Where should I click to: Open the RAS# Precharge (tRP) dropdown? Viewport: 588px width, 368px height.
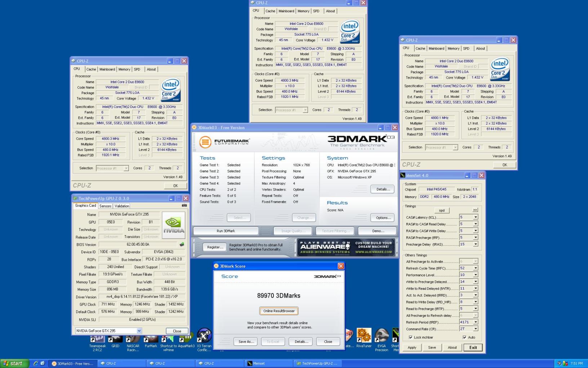click(x=476, y=237)
